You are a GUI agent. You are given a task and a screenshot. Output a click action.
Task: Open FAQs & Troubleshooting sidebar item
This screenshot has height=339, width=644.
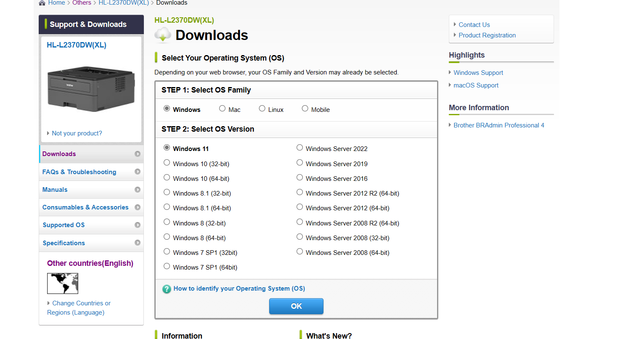(91, 172)
